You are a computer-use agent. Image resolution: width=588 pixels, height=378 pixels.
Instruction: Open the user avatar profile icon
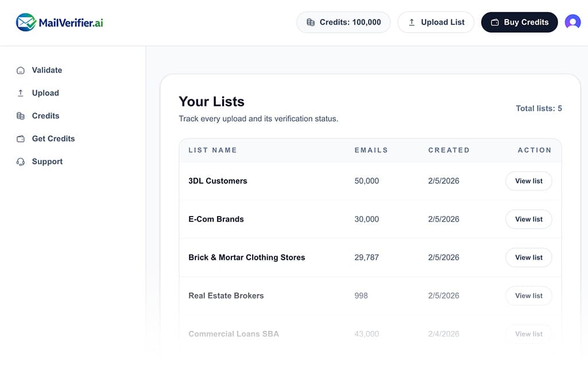[572, 22]
